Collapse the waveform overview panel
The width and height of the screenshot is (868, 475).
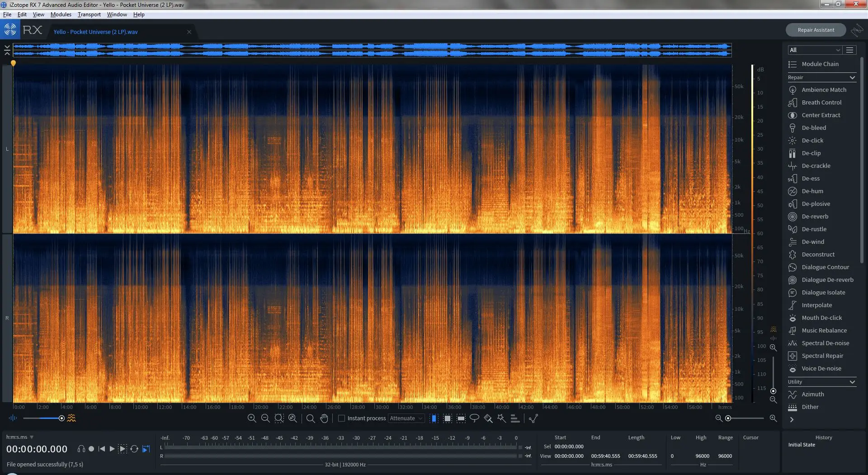(x=7, y=50)
